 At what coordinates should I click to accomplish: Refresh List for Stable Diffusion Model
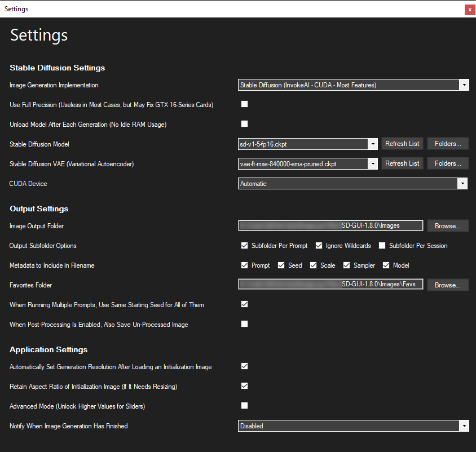tap(402, 144)
